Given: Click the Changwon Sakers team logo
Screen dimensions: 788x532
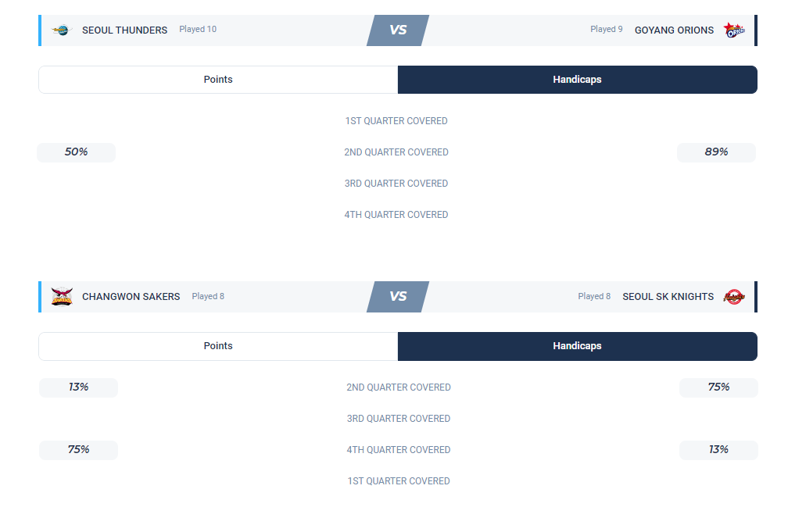Looking at the screenshot, I should point(62,297).
